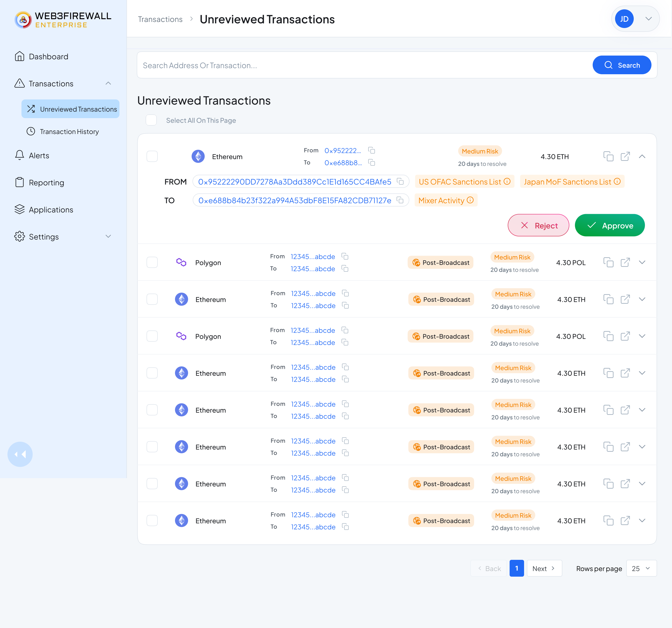The width and height of the screenshot is (672, 628).
Task: Copy From address in last Ethereum row
Action: 345,514
